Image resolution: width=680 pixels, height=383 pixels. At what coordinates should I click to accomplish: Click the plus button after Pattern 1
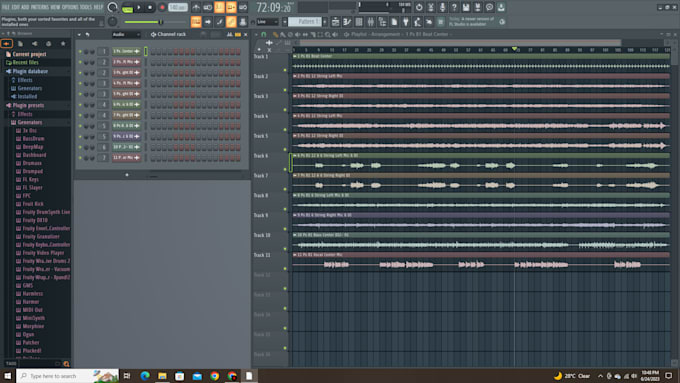[x=325, y=22]
